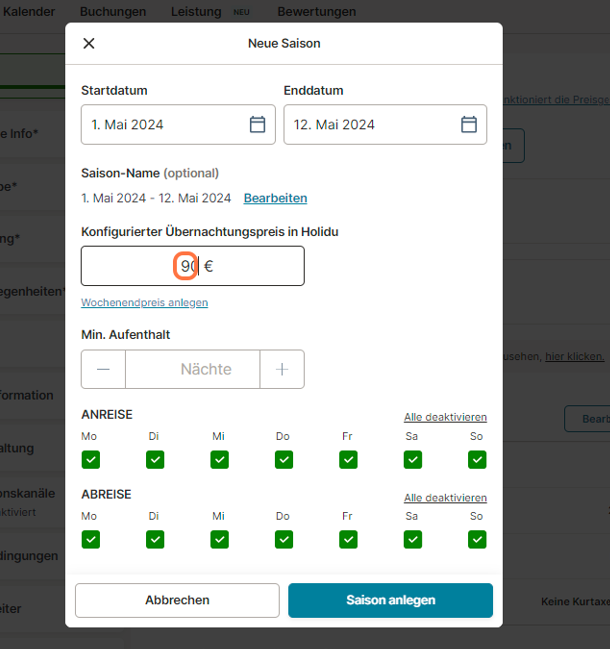Open the Enddatum calendar picker icon
Image resolution: width=610 pixels, height=649 pixels.
(x=468, y=125)
